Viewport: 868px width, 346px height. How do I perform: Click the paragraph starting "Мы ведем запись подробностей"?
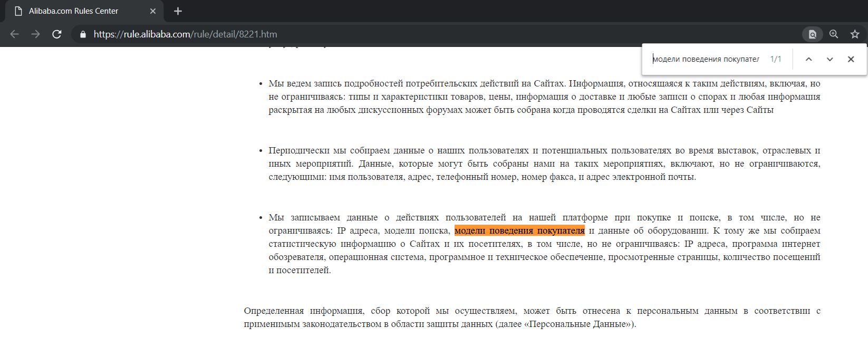coord(544,97)
